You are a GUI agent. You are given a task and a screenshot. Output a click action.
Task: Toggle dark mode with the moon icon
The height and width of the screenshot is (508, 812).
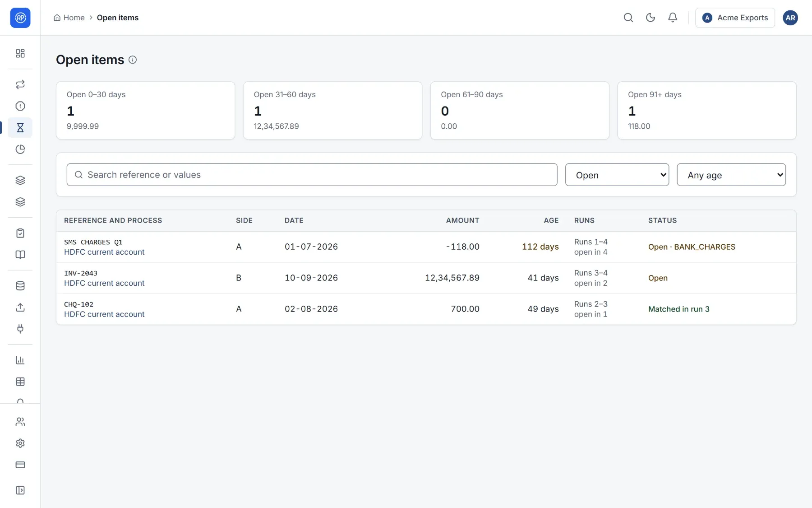pyautogui.click(x=651, y=18)
